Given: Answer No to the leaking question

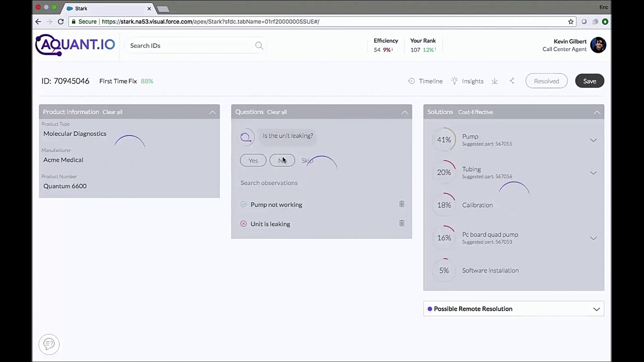Looking at the screenshot, I should click(282, 160).
